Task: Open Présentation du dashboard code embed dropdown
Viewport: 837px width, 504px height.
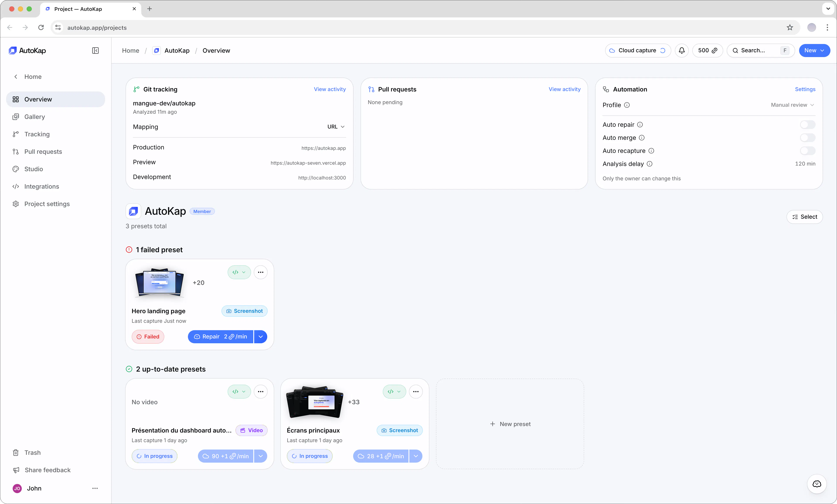Action: [239, 391]
